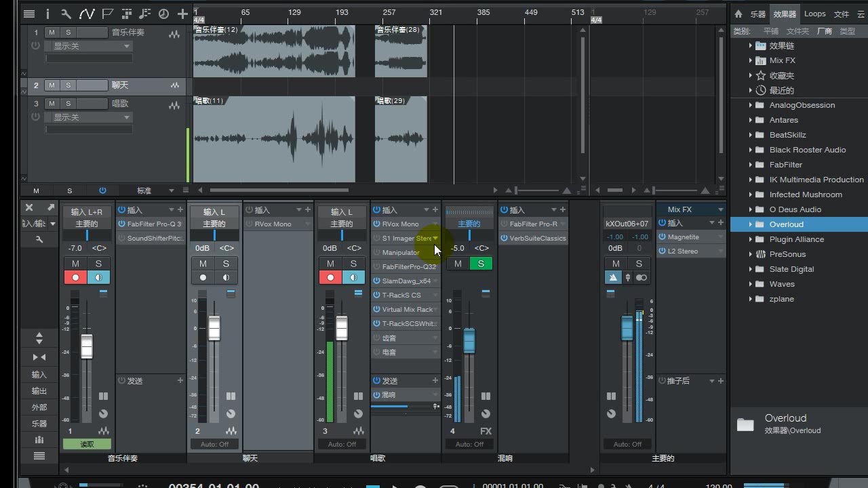Sort the browser by 类型
Screen dimensions: 868x488
pos(848,31)
